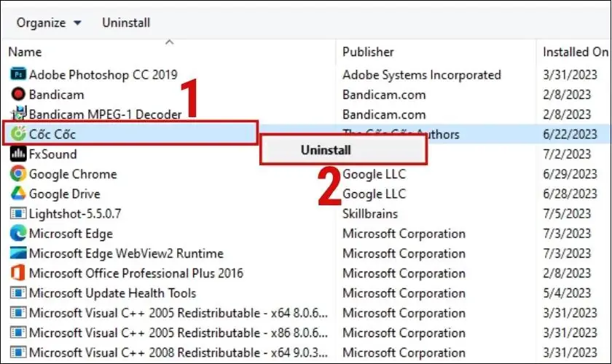Click the Google Drive triangle icon
The image size is (612, 364).
click(x=18, y=194)
